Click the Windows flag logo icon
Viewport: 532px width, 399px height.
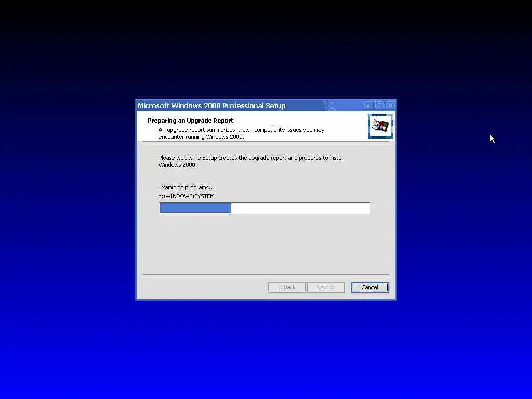click(x=380, y=126)
